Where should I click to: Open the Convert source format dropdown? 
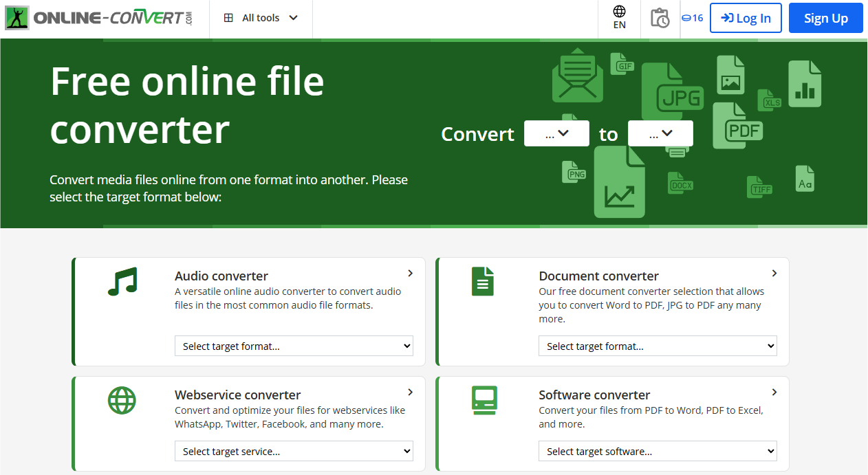[x=556, y=133]
